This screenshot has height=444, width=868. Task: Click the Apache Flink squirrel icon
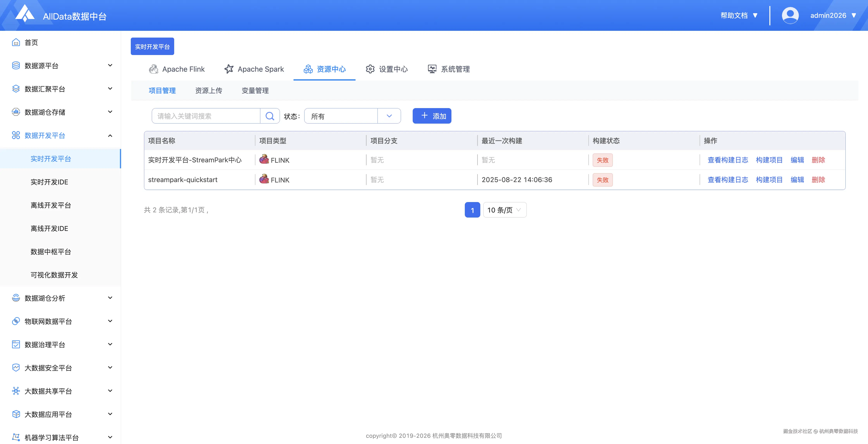154,69
